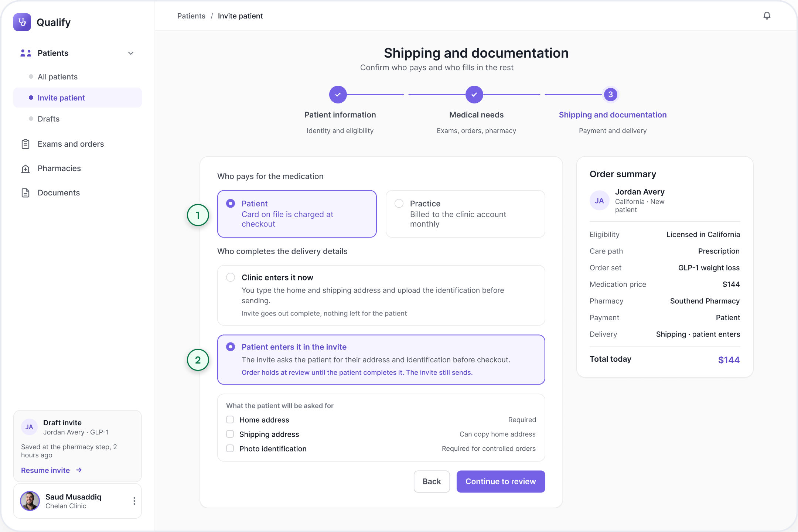Click the Exams and orders clipboard icon
The image size is (798, 532).
[25, 144]
